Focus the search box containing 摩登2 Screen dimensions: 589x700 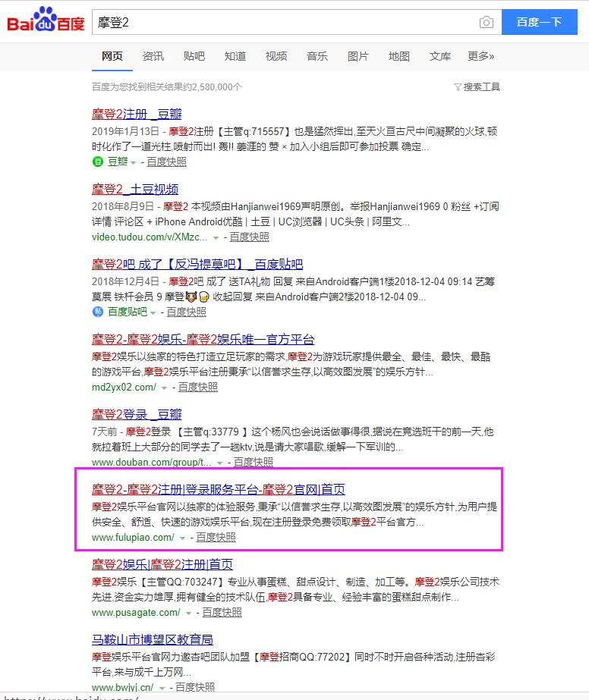tap(297, 22)
